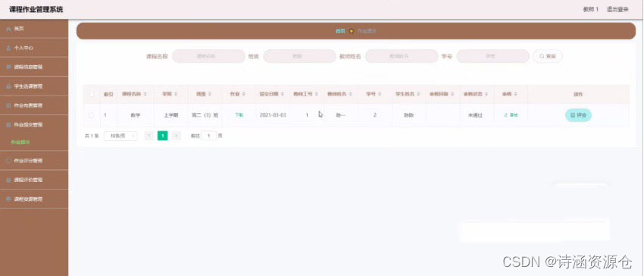Click the star icon in the breadcrumb
Viewport: 644px width, 276px height.
coord(352,31)
